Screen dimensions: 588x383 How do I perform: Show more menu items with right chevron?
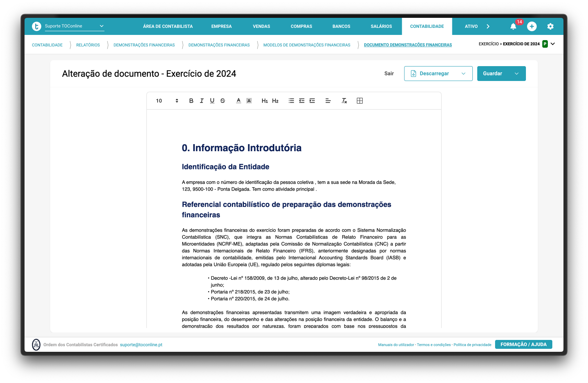488,26
